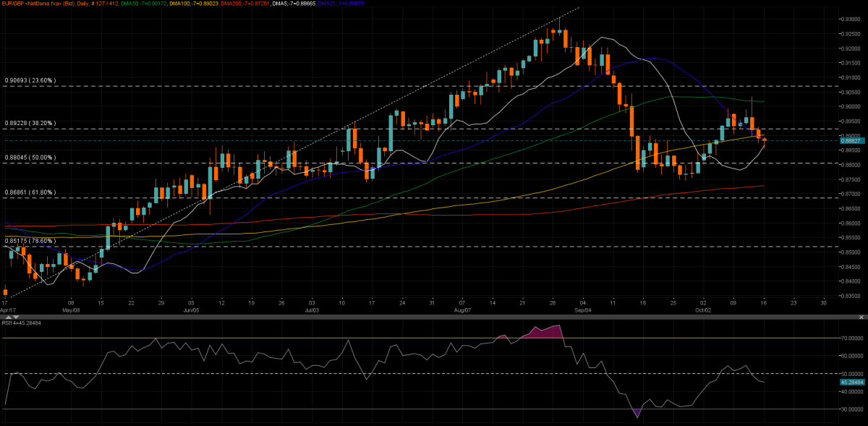Click the May/08 date axis label
This screenshot has height=426, width=868.
71,310
